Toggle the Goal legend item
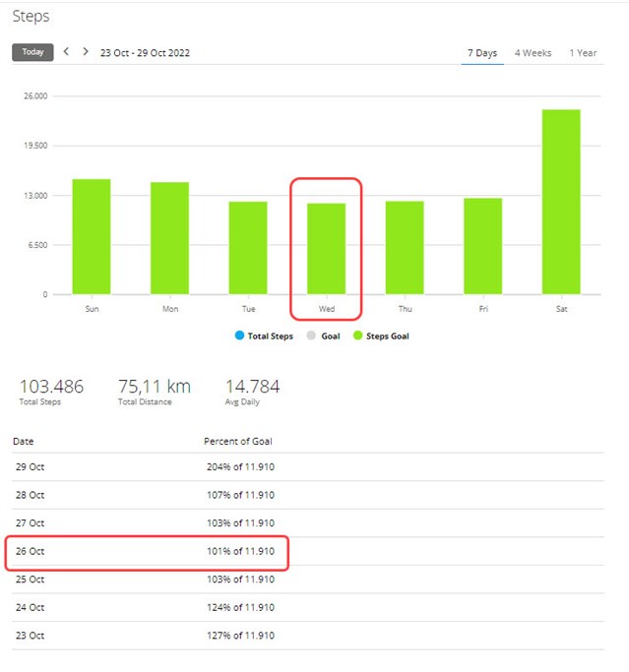Image resolution: width=629 pixels, height=672 pixels. coord(323,336)
